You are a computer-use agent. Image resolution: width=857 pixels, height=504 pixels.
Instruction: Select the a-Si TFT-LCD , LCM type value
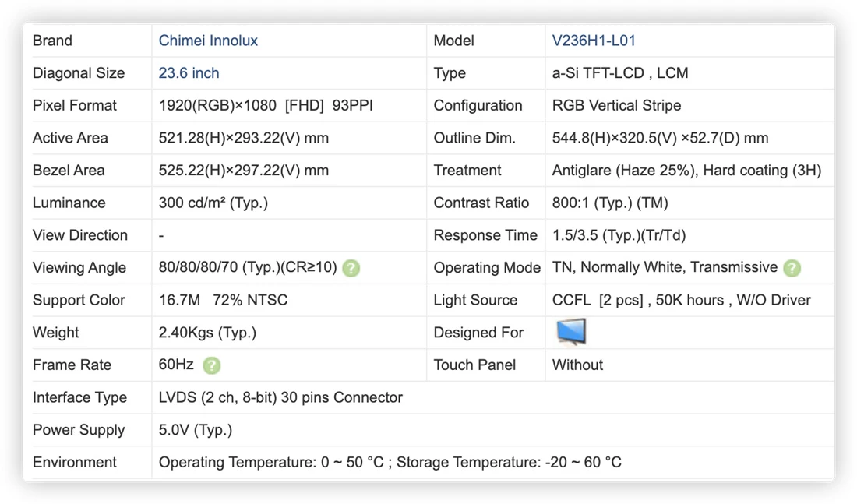pyautogui.click(x=620, y=72)
